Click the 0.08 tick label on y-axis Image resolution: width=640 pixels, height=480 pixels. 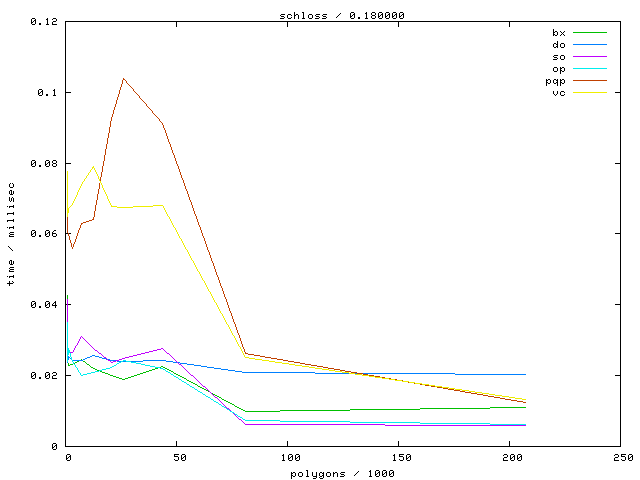42,163
